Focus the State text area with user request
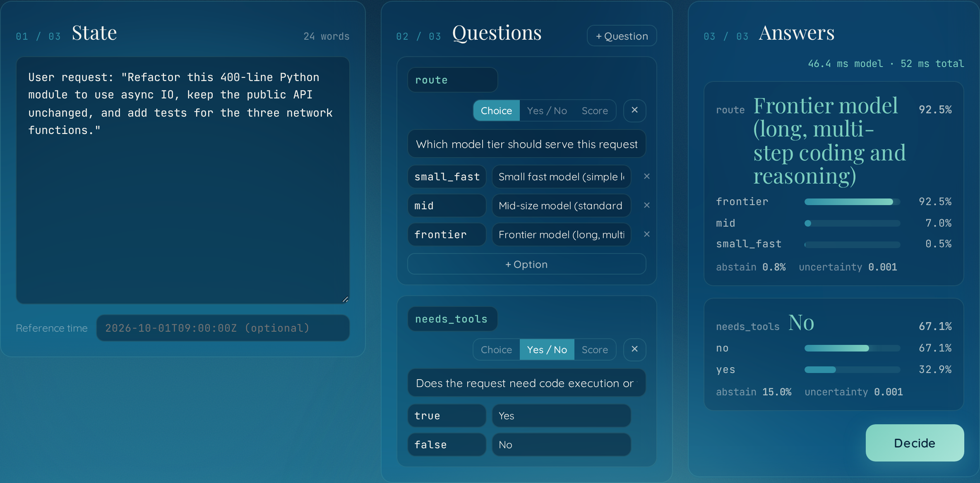Image resolution: width=980 pixels, height=483 pixels. point(183,180)
